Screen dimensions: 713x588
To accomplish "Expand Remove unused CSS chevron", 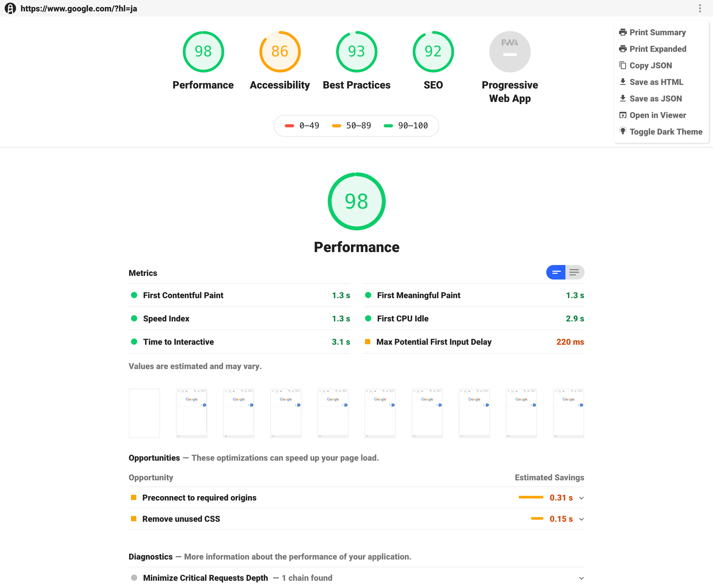I will (x=581, y=519).
